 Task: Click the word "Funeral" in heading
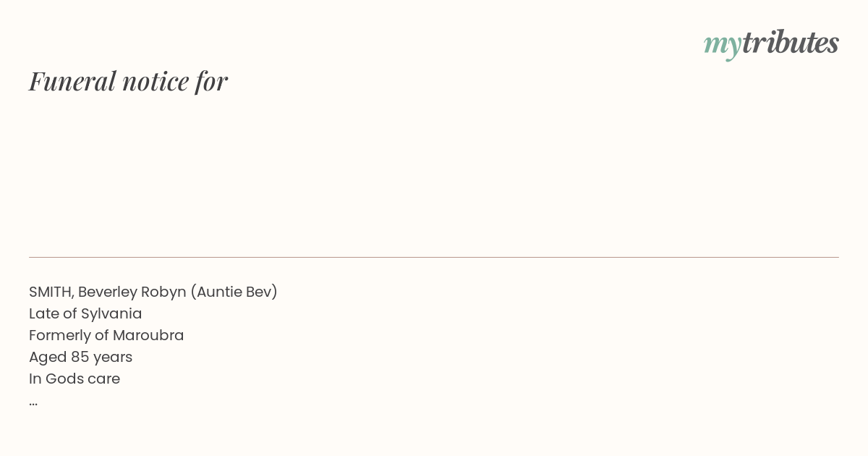[72, 81]
